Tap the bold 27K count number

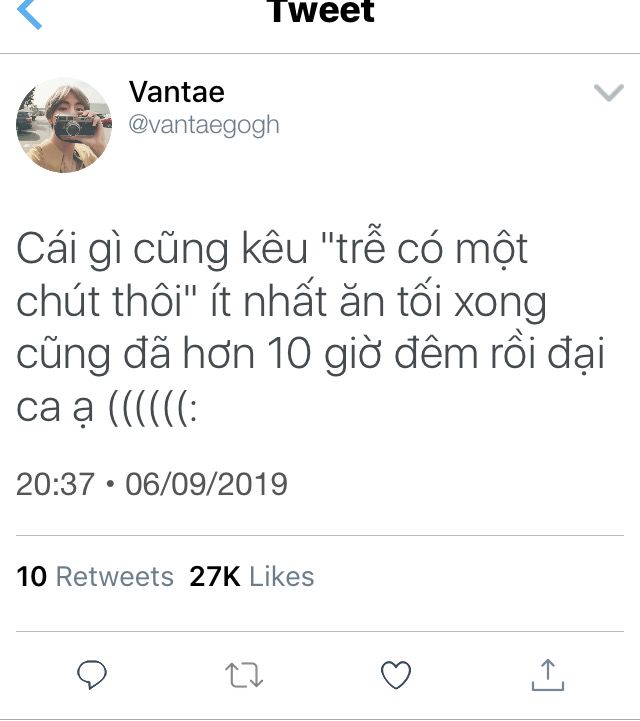pyautogui.click(x=215, y=576)
